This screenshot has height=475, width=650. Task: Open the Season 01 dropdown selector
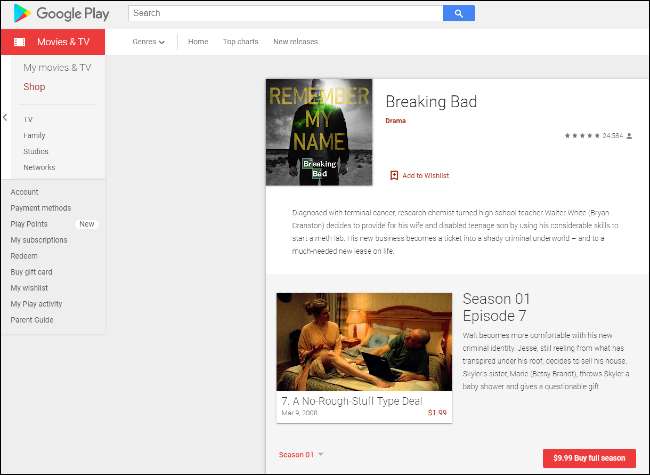pos(301,455)
